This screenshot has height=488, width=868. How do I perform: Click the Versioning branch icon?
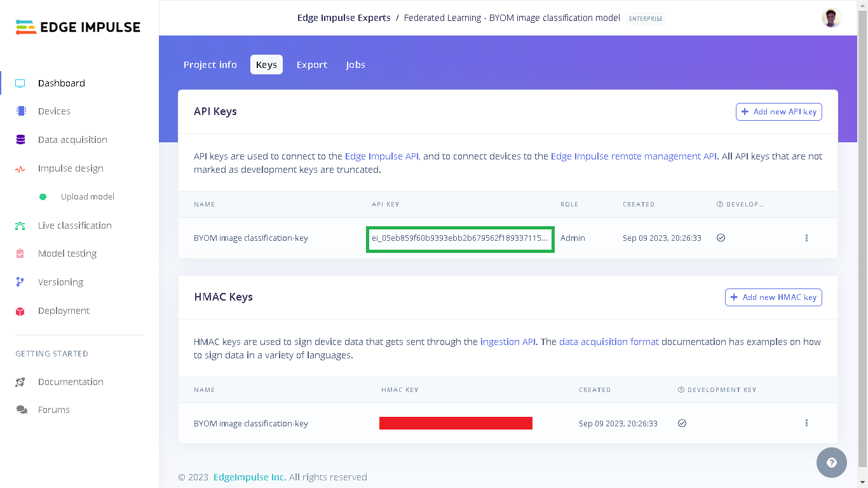point(20,282)
